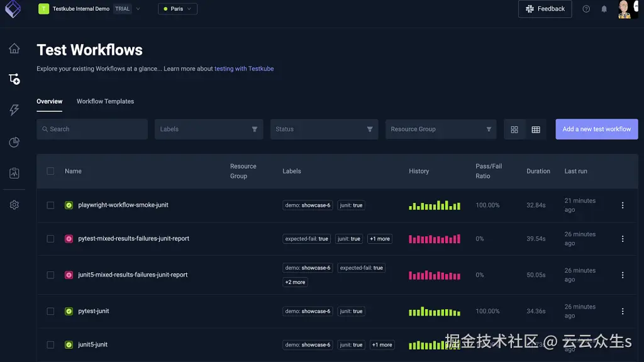644x362 pixels.
Task: Click passed status icon for junit5-junit
Action: tap(69, 345)
